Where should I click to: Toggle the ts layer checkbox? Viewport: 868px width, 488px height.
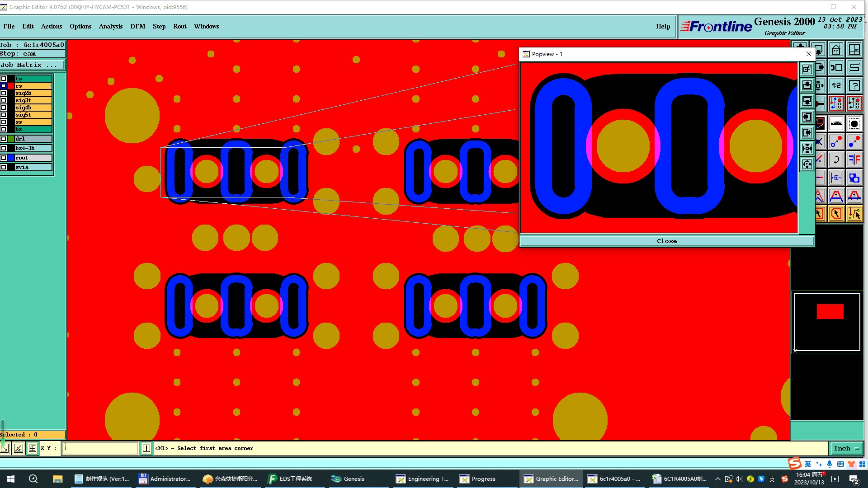click(4, 79)
